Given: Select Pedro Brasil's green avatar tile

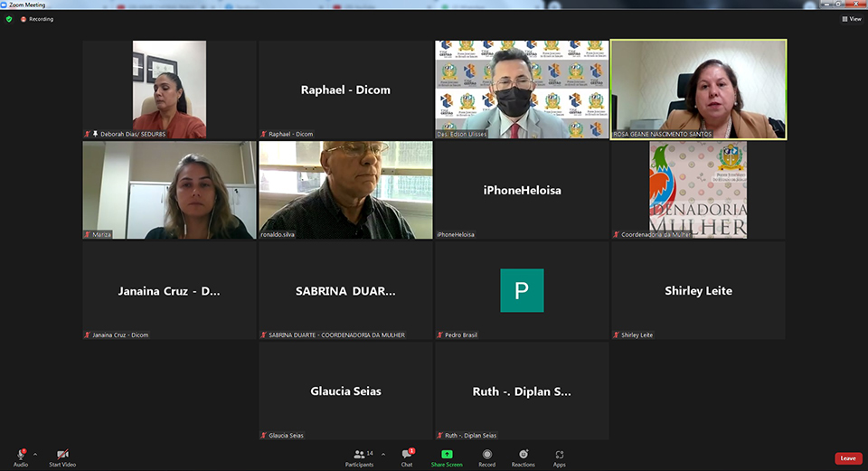Looking at the screenshot, I should pos(522,290).
